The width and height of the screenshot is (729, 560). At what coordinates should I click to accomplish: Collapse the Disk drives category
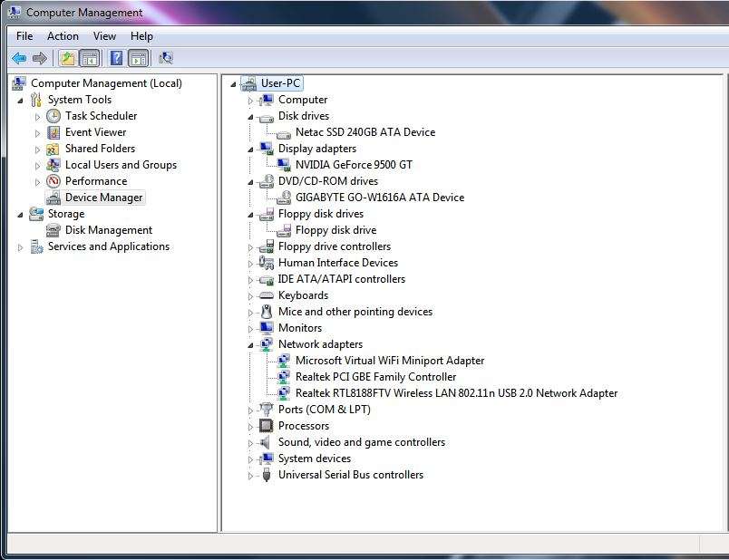click(251, 115)
